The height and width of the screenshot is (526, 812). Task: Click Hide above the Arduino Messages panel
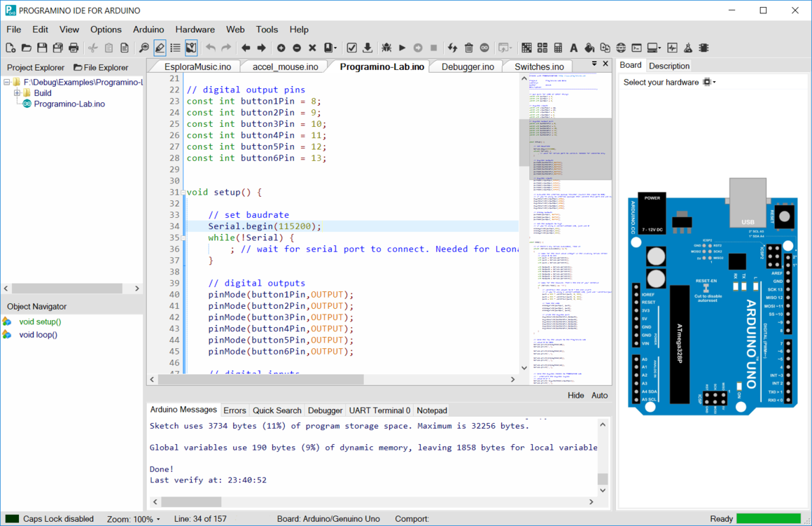[x=575, y=395]
